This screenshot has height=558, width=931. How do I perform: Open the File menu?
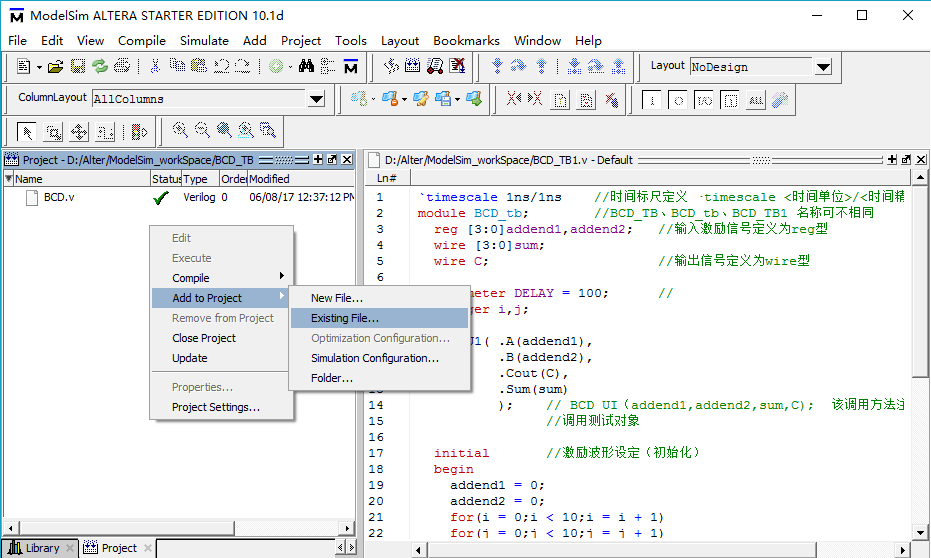tap(17, 40)
